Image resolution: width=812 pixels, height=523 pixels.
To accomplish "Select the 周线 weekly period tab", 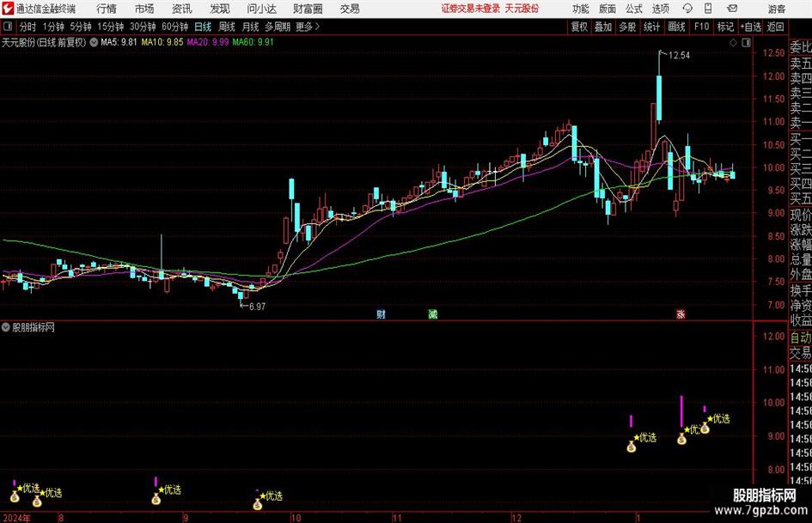I will tap(227, 27).
